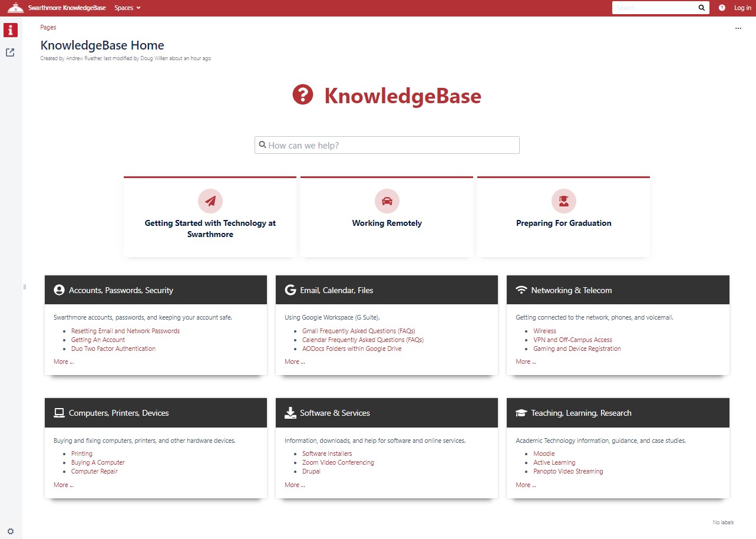Expand the Spaces dropdown menu

tap(127, 8)
